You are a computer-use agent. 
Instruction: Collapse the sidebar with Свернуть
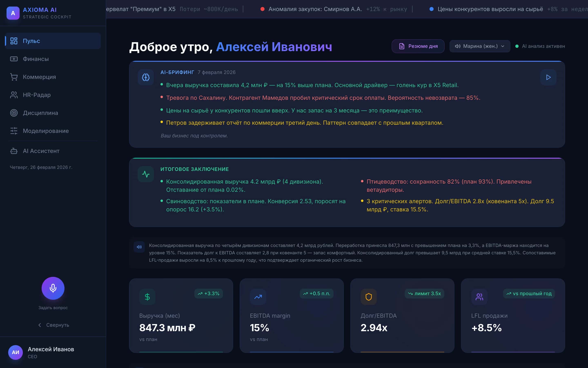53,325
